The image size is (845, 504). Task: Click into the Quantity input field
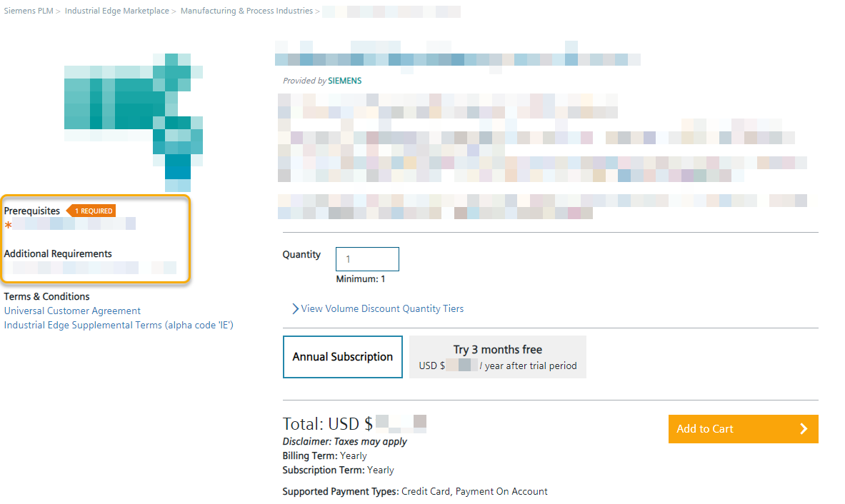pos(367,259)
